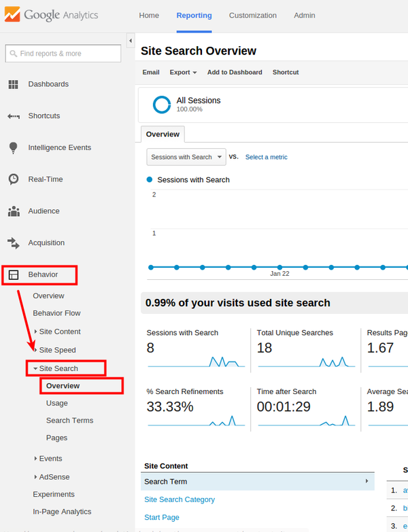408x532 pixels.
Task: Open the Export dropdown menu
Action: pyautogui.click(x=183, y=73)
